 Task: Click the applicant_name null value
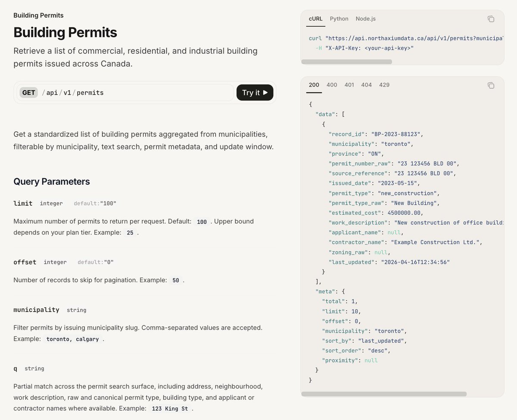(394, 232)
